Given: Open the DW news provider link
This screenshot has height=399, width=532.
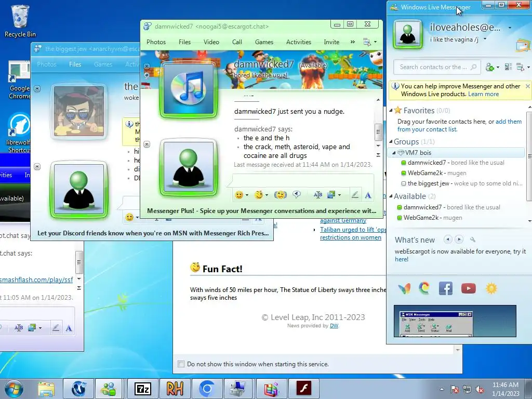Looking at the screenshot, I should coord(334,326).
